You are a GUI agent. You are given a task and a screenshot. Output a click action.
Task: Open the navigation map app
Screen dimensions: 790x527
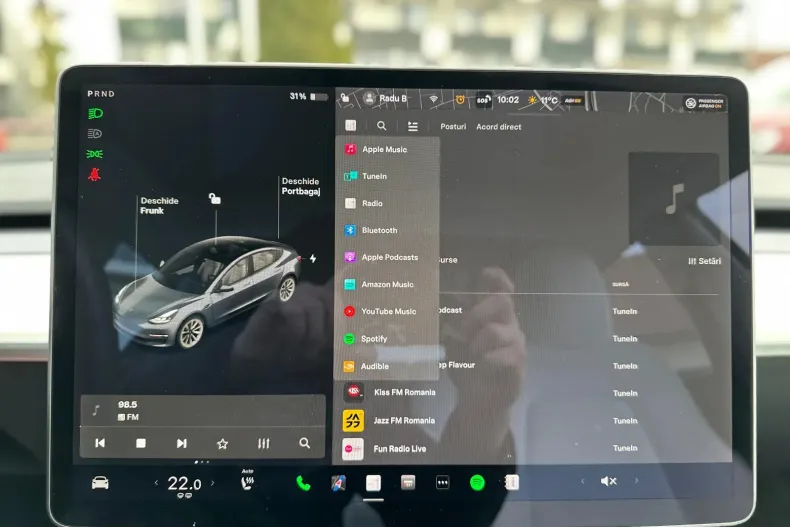(339, 483)
